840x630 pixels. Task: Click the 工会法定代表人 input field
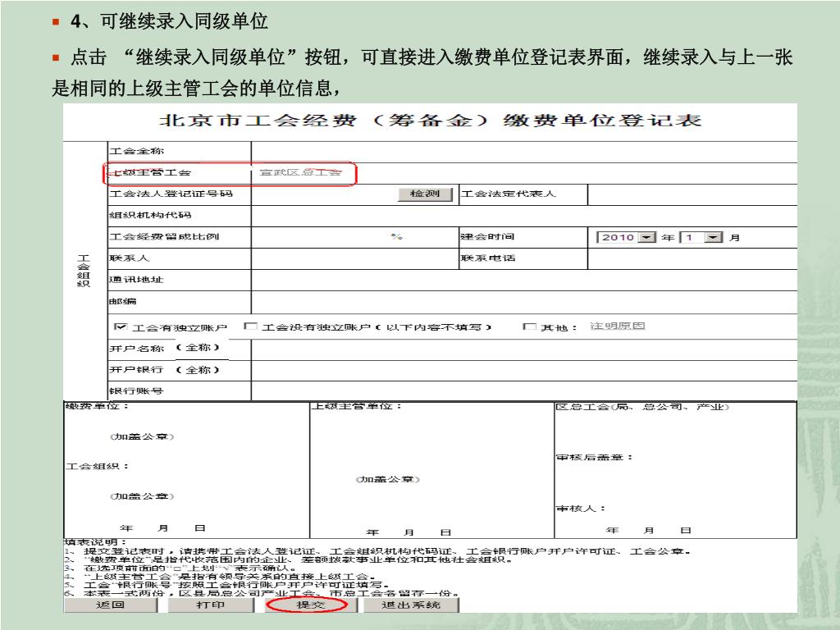tap(692, 194)
